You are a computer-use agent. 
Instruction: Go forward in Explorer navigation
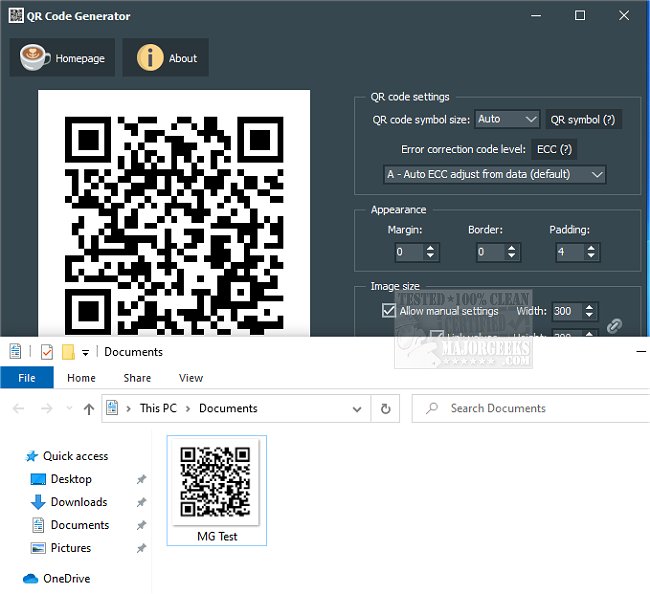point(46,409)
